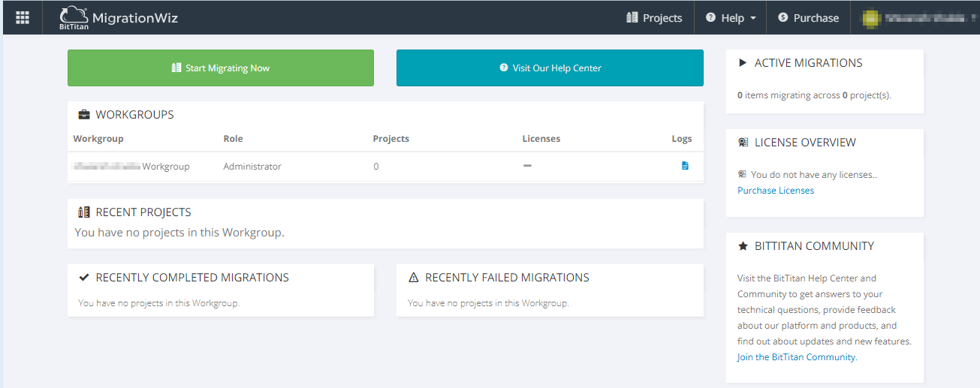The width and height of the screenshot is (980, 388).
Task: Open the workgroup logs document icon
Action: [685, 166]
